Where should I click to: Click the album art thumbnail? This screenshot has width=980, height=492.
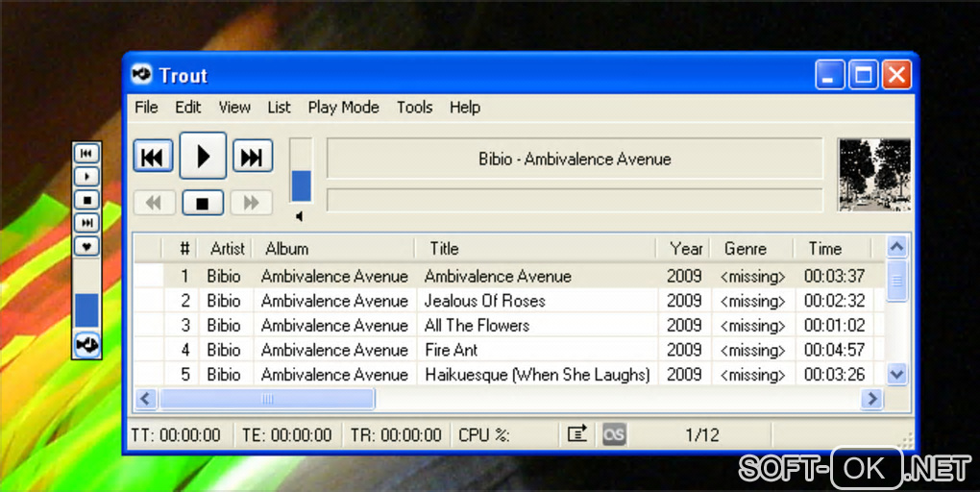pyautogui.click(x=873, y=175)
